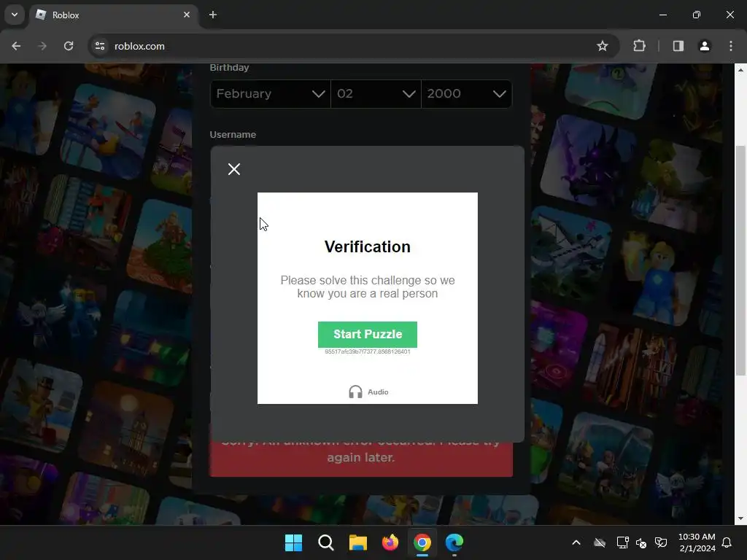Open Windows Search from the taskbar
Screen dimensions: 747x560
326,542
